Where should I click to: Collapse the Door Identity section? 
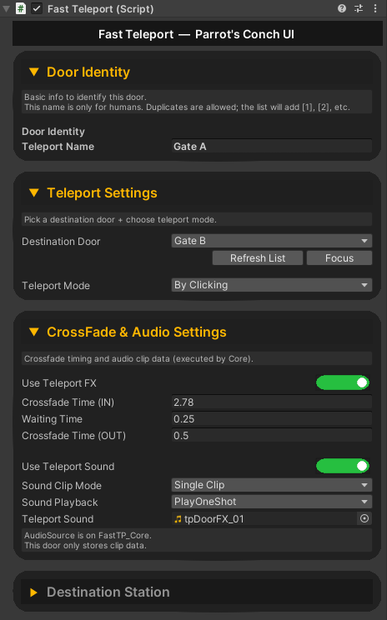click(x=34, y=72)
